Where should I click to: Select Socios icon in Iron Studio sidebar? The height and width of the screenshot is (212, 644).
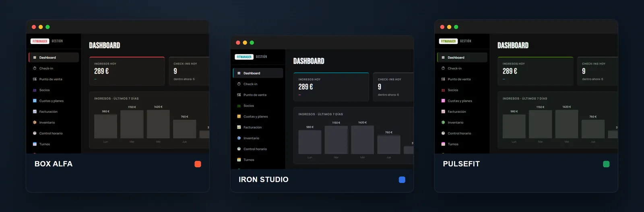pyautogui.click(x=239, y=106)
